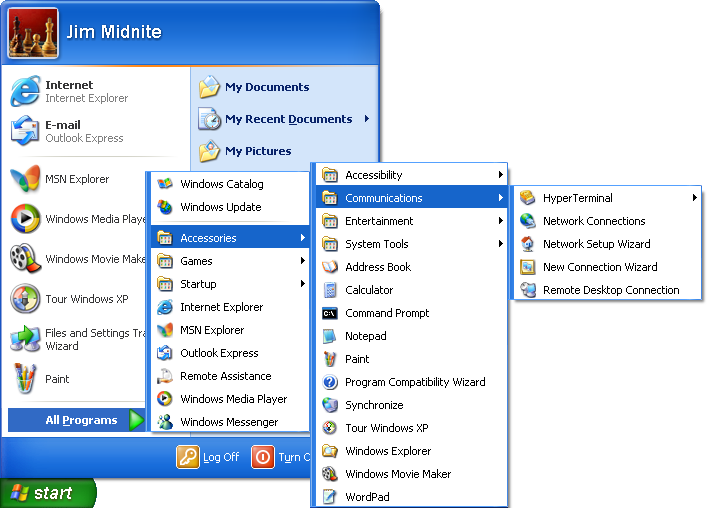Click the Internet Explorer icon in pinned list

(25, 91)
